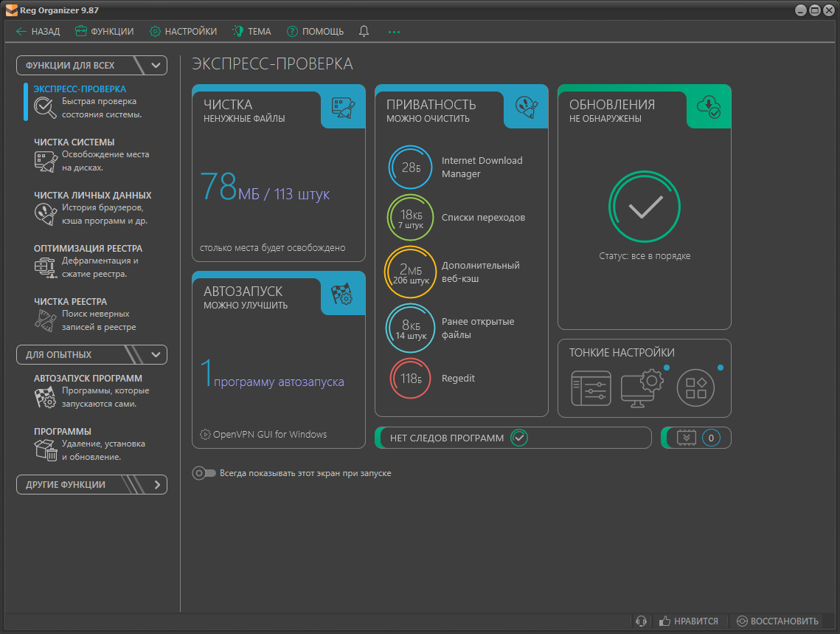Viewport: 840px width, 634px height.
Task: Collapse the ФУНКЦИИ ДЛЯ ВСЕХ section
Action: point(155,66)
